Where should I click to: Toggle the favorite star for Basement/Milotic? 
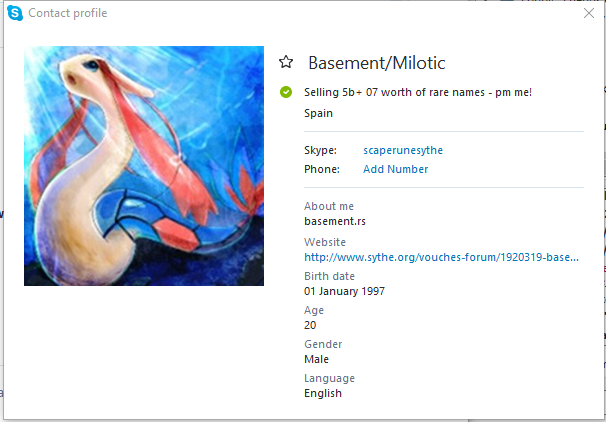point(286,62)
